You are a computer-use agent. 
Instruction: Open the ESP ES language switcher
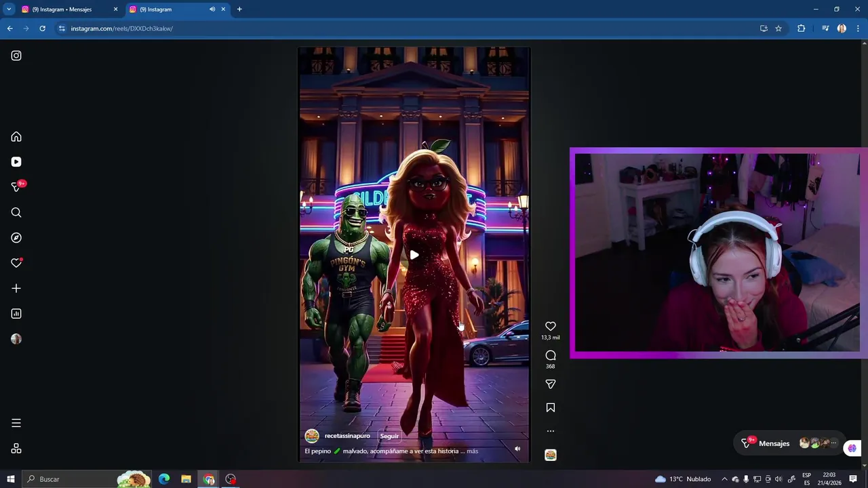(x=806, y=479)
